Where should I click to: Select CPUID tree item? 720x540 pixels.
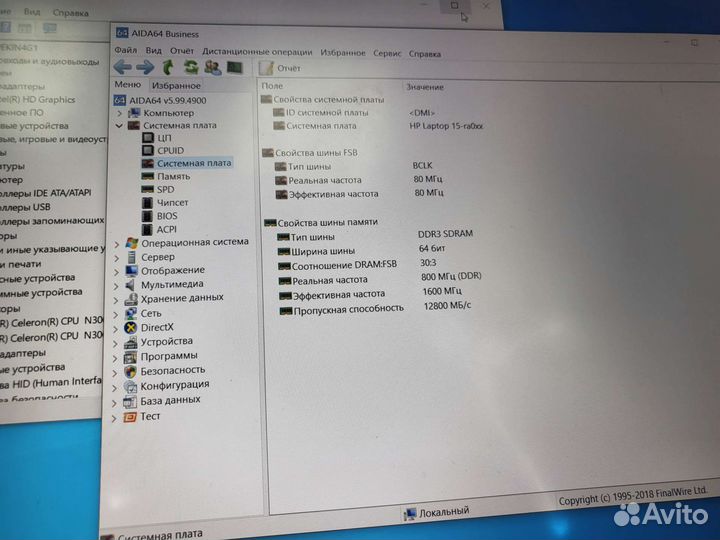click(163, 151)
